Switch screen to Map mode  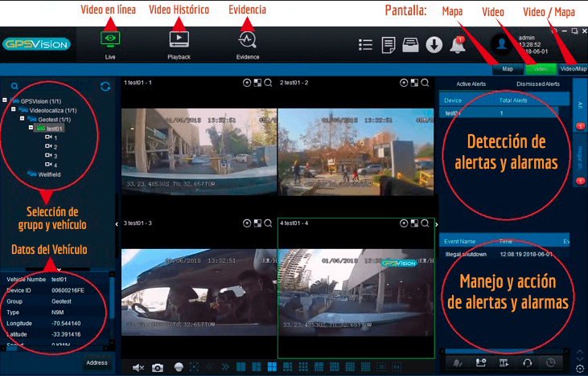[x=508, y=69]
